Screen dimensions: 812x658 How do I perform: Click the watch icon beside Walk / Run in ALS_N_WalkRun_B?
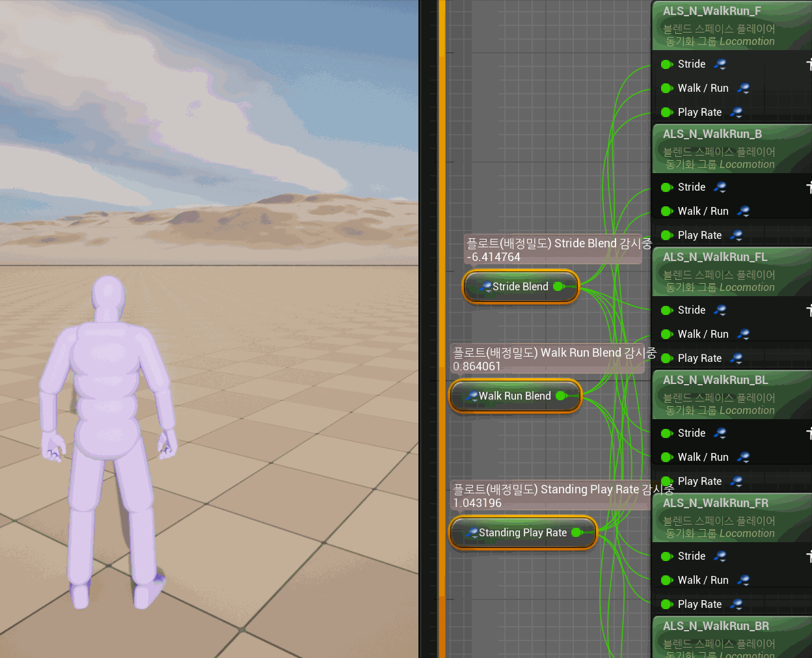coord(743,211)
